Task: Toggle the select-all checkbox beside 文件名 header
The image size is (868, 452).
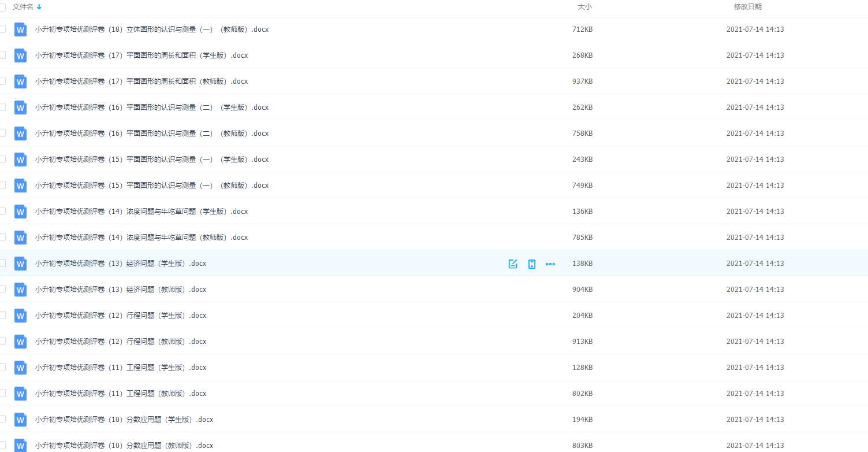Action: tap(2, 7)
